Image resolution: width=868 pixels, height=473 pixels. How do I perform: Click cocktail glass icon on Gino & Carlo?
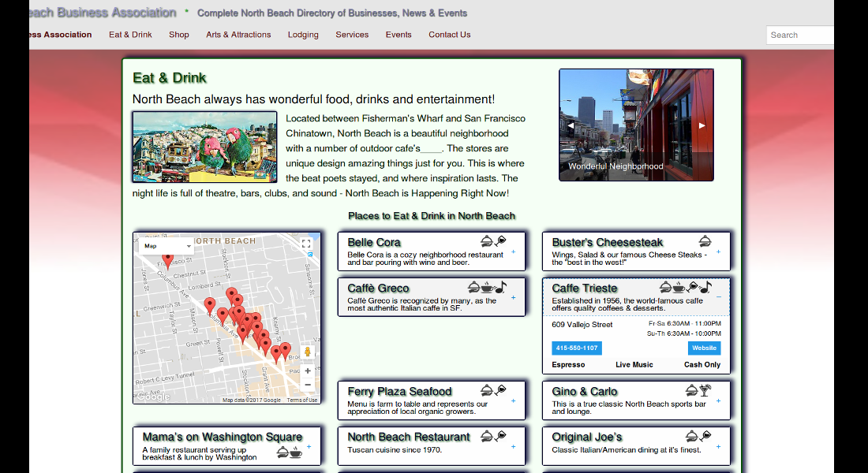tap(705, 390)
